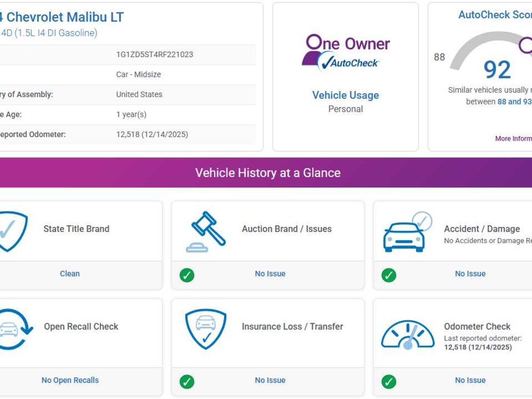Click green checkmark under Odometer Check
The width and height of the screenshot is (532, 399).
[x=389, y=382]
